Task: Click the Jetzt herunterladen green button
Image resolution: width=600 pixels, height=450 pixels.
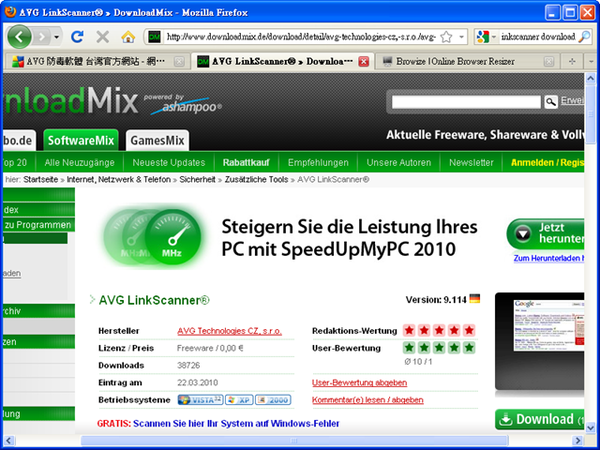Action: [x=546, y=233]
